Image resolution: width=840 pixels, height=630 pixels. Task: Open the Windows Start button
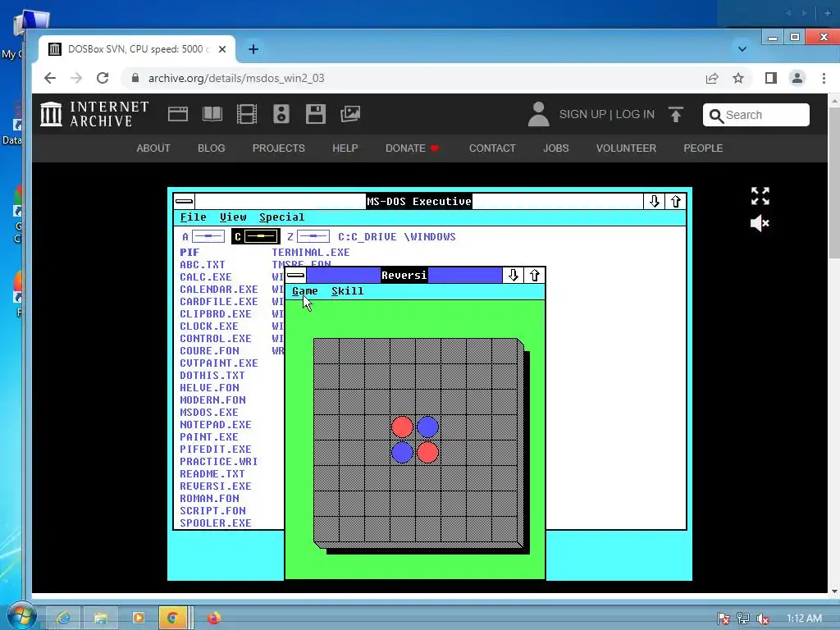(21, 616)
